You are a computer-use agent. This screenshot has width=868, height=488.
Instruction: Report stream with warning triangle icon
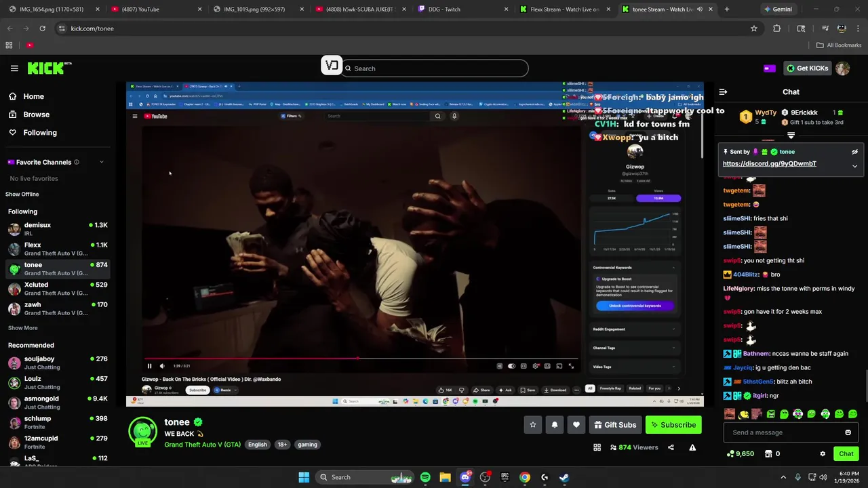(x=692, y=447)
